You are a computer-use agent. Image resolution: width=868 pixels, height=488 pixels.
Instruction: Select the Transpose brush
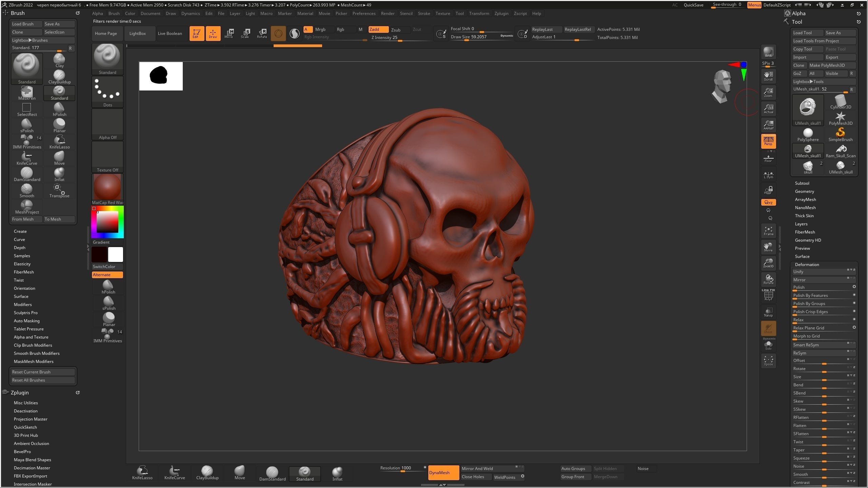[59, 191]
